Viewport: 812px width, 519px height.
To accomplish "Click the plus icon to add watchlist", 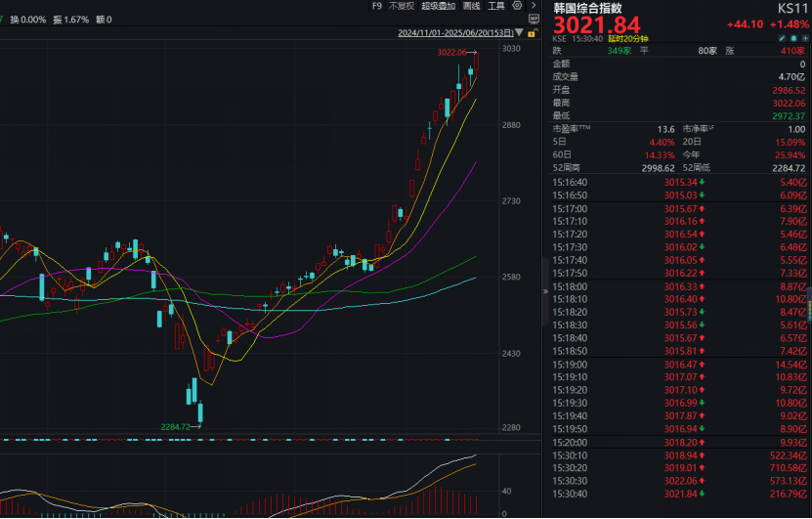I will 803,38.
